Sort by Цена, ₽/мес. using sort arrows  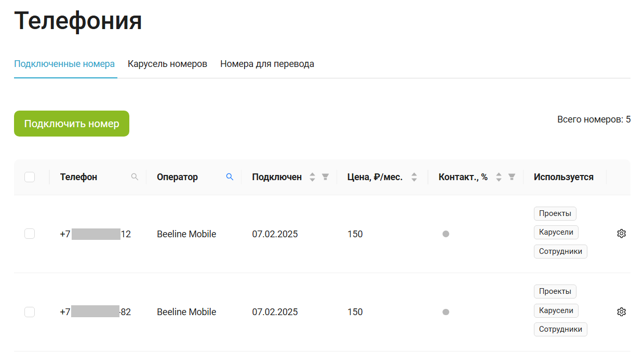pos(414,177)
